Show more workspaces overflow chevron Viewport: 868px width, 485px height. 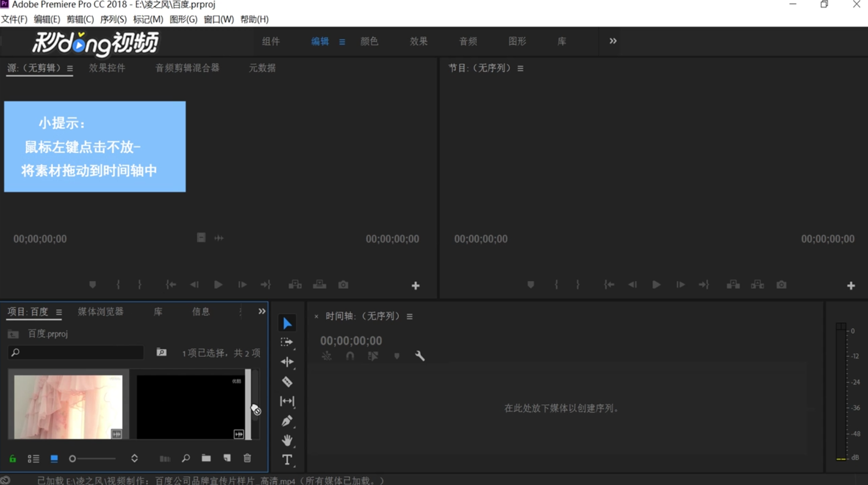click(613, 41)
